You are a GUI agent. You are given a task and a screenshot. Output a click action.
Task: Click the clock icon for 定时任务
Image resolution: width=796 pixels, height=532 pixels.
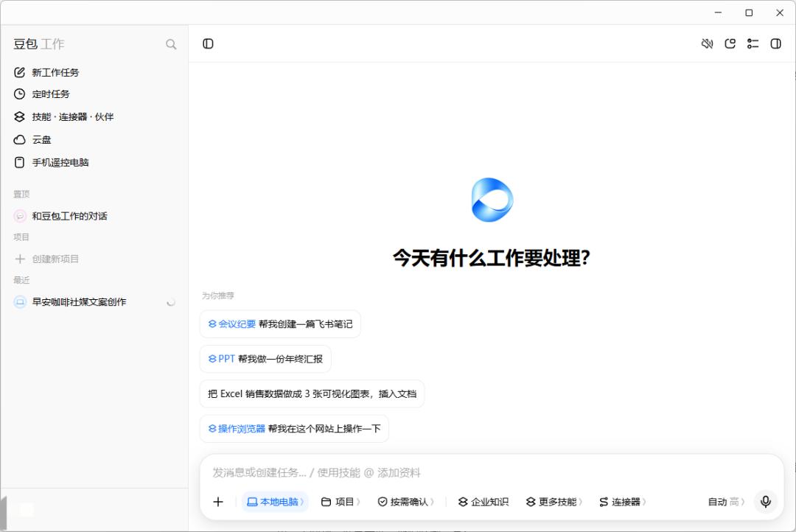(x=19, y=94)
